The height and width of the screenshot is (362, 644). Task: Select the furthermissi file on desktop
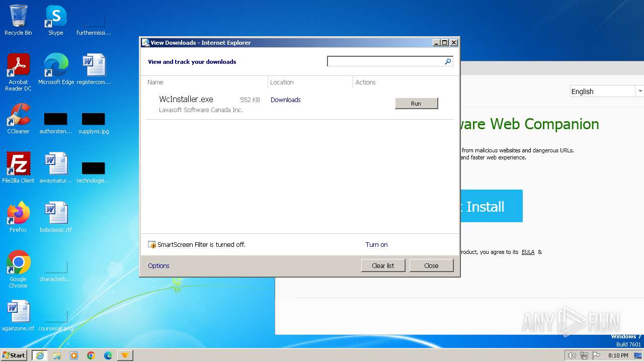[x=94, y=25]
